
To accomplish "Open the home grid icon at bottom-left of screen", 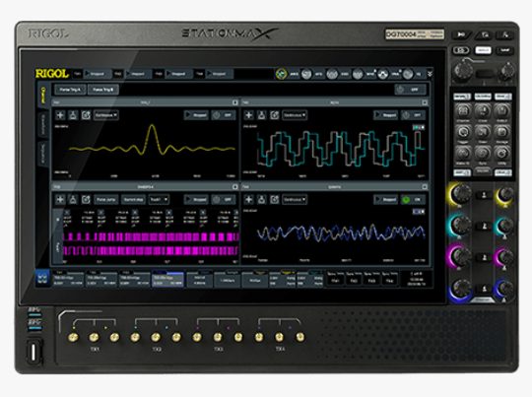I will [x=42, y=279].
